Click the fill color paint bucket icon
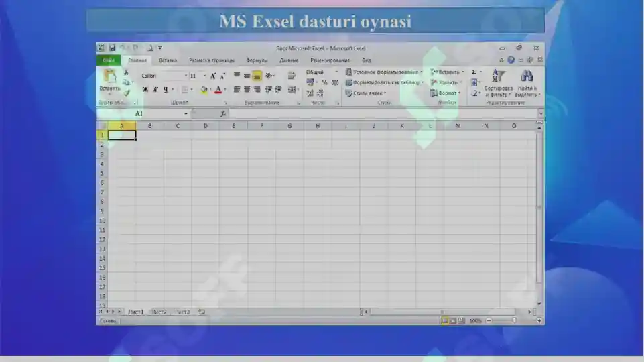Image resolution: width=644 pixels, height=362 pixels. [x=204, y=90]
